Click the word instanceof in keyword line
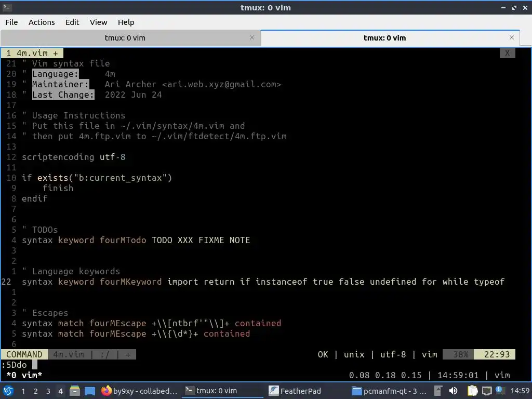Image resolution: width=532 pixels, height=399 pixels. 281,282
